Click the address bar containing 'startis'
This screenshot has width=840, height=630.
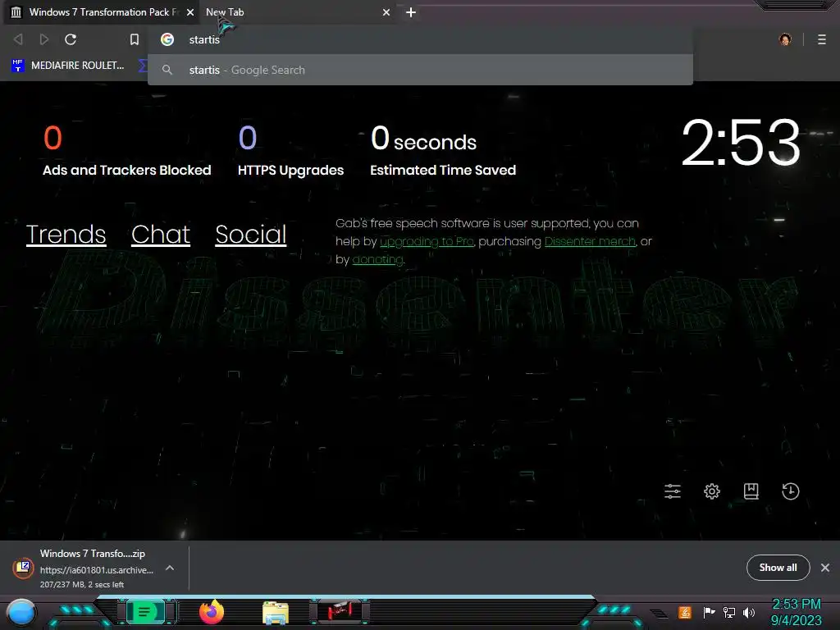(x=421, y=39)
